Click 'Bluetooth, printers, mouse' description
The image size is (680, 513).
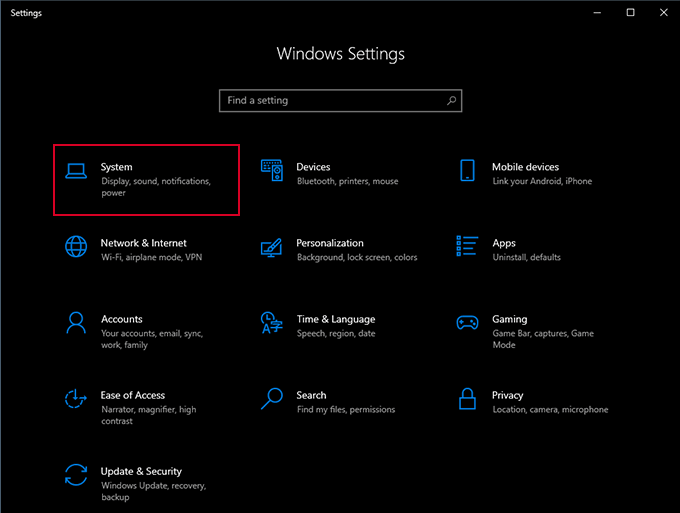coord(347,181)
